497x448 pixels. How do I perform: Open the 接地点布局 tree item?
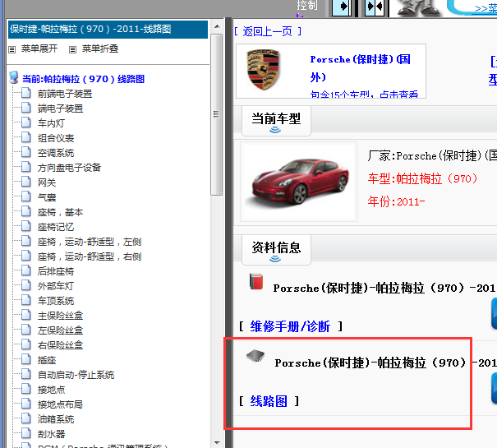point(60,404)
